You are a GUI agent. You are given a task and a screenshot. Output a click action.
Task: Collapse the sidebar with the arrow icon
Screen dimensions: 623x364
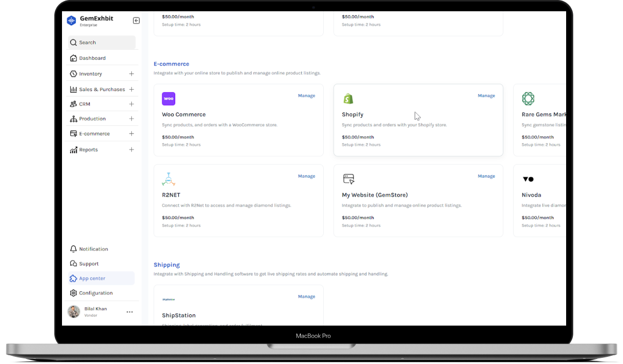(136, 20)
